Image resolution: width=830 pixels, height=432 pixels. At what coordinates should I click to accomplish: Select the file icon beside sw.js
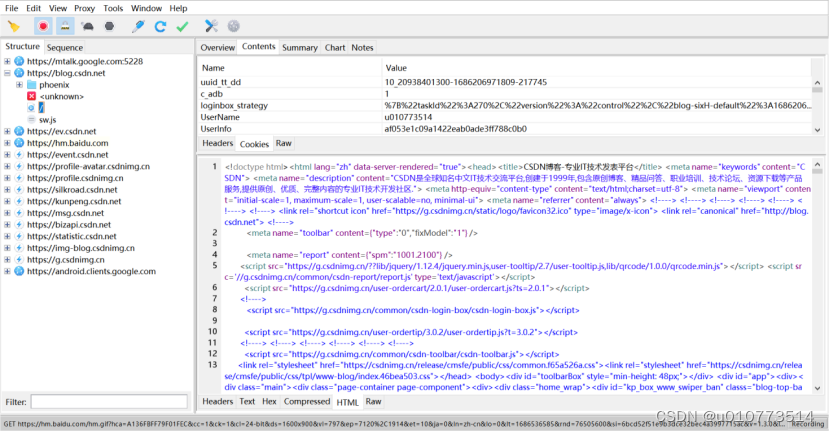tap(31, 120)
